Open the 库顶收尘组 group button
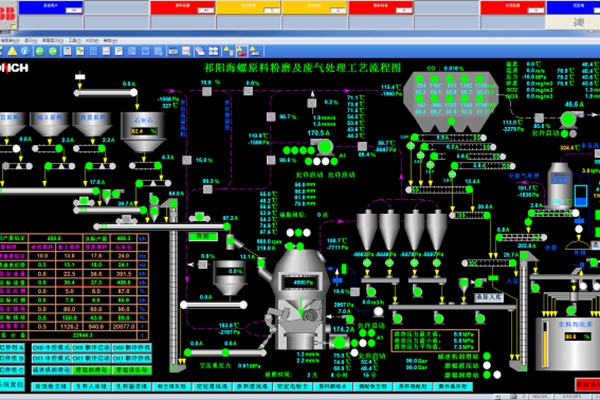This screenshot has width=600, height=400. pyautogui.click(x=51, y=387)
